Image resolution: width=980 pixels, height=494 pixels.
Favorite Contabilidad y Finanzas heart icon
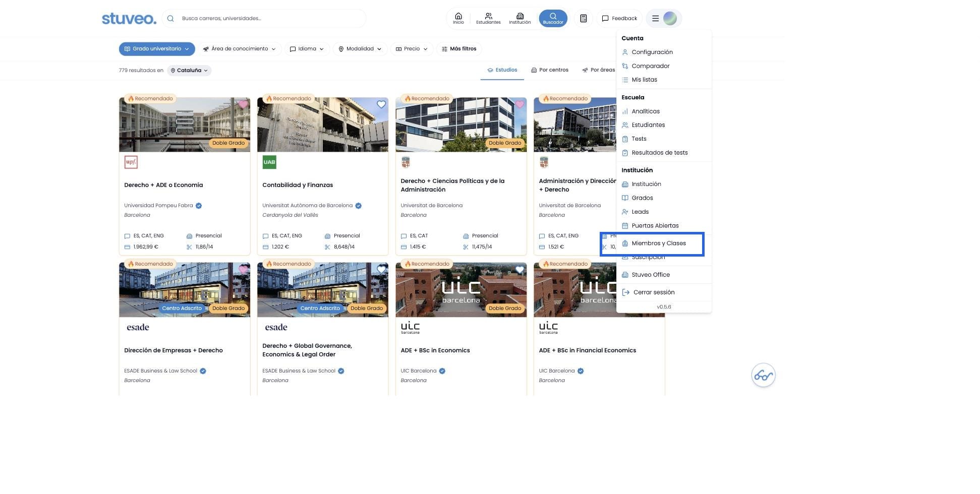tap(381, 104)
